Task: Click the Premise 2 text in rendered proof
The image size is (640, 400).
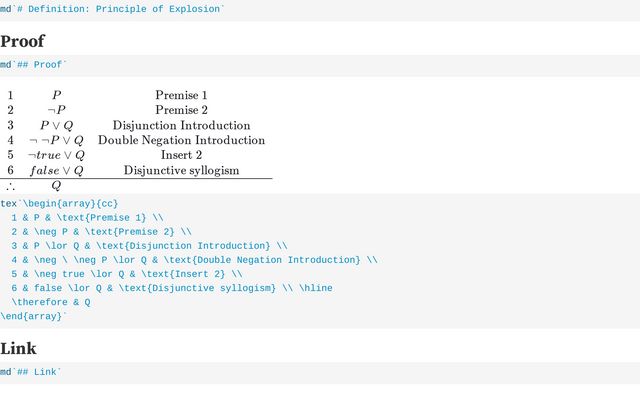Action: pos(181,110)
